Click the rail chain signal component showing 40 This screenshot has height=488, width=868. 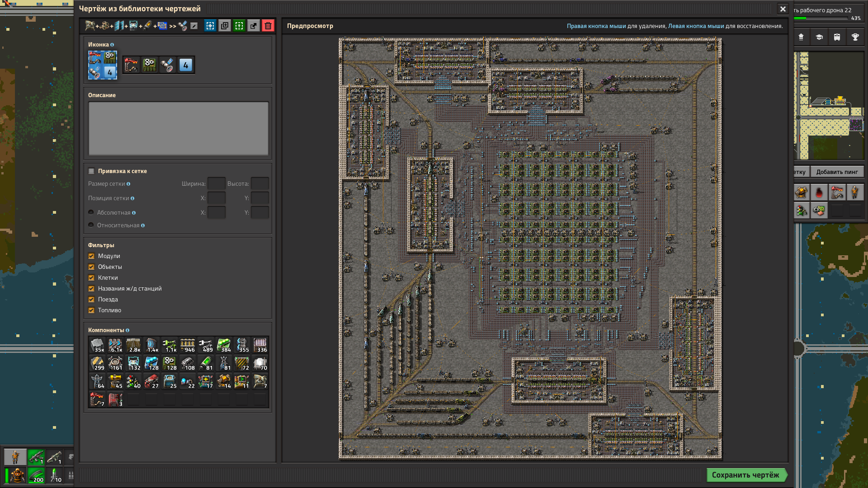pyautogui.click(x=133, y=381)
